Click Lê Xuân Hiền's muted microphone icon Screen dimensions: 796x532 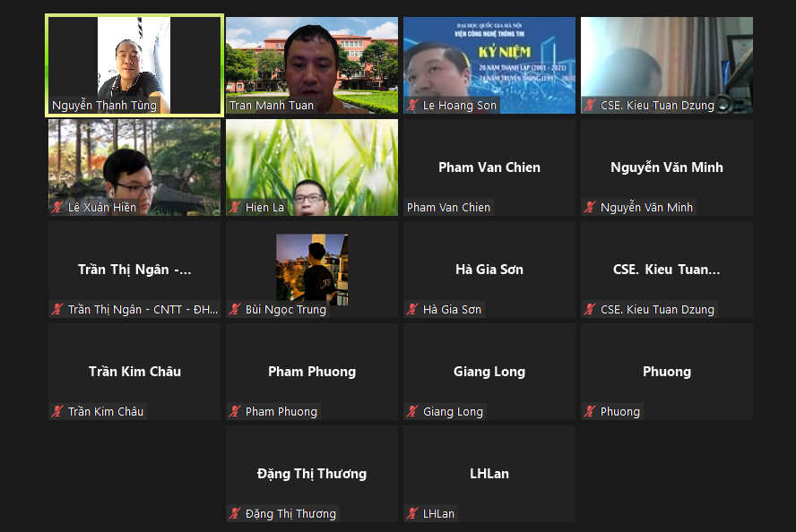click(56, 208)
